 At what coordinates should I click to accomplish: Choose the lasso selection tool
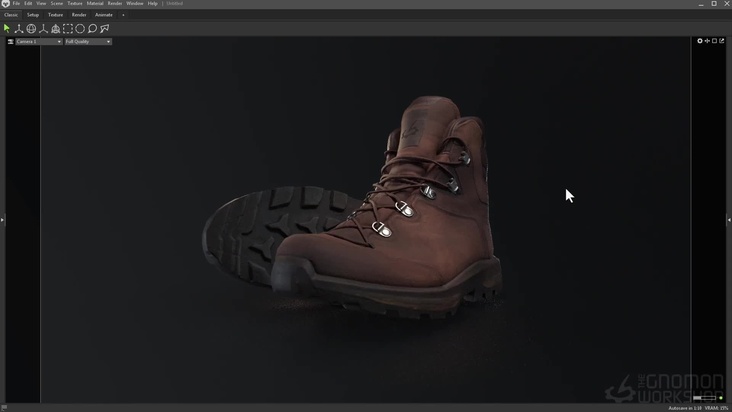coord(92,29)
